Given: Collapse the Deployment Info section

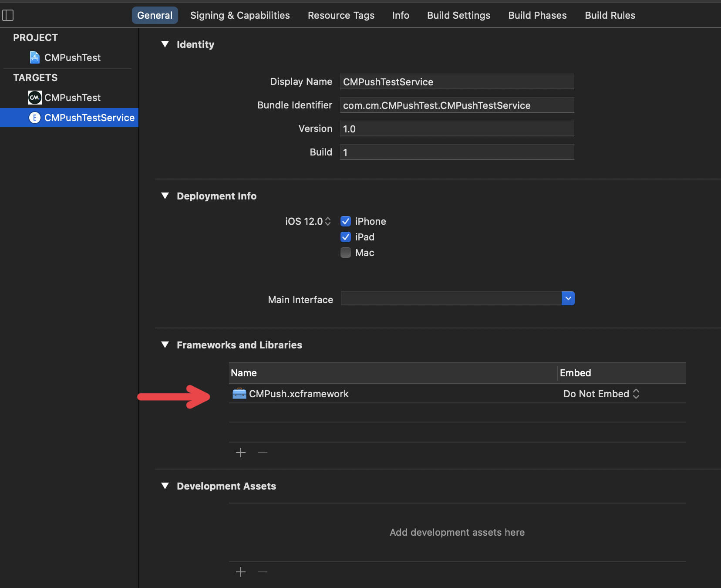Looking at the screenshot, I should (165, 196).
